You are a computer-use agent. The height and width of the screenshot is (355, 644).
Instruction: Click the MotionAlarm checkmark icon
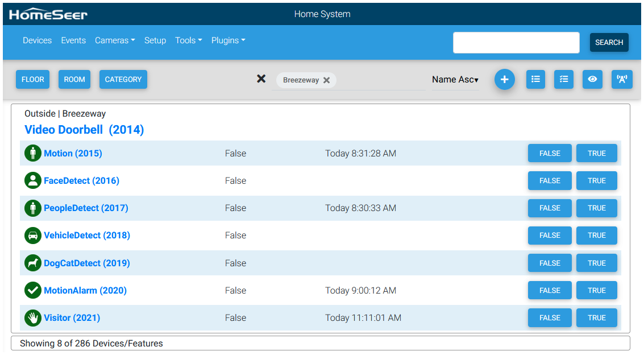33,290
